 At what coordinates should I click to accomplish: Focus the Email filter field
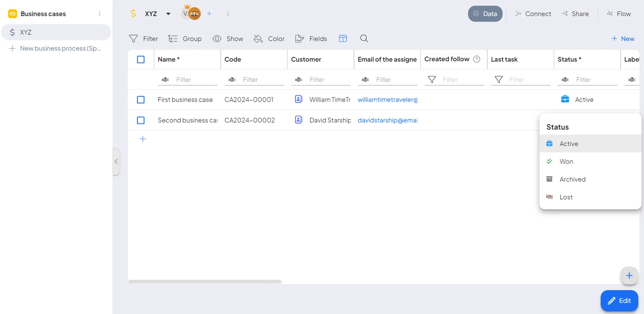(x=396, y=80)
